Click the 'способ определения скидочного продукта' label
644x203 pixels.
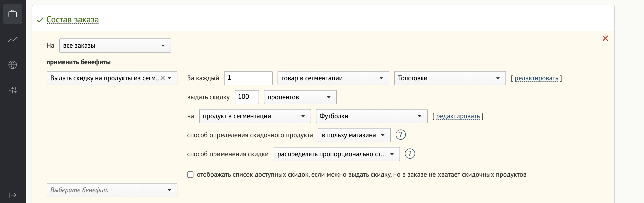(250, 135)
